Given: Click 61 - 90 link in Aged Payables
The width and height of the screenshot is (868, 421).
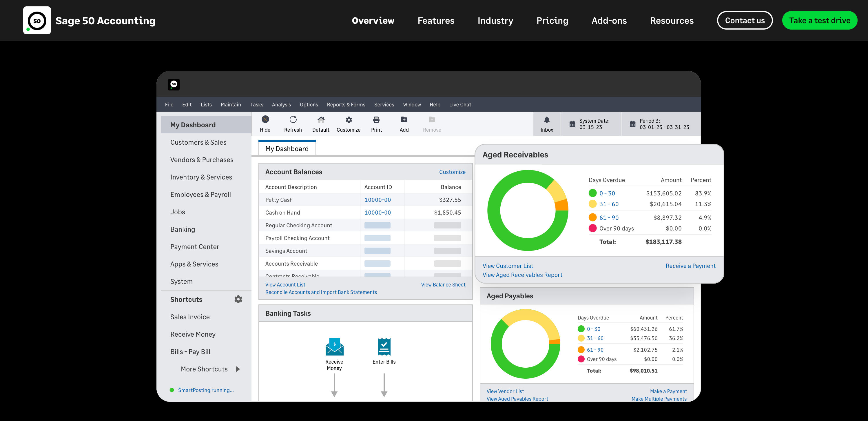Looking at the screenshot, I should coord(595,350).
